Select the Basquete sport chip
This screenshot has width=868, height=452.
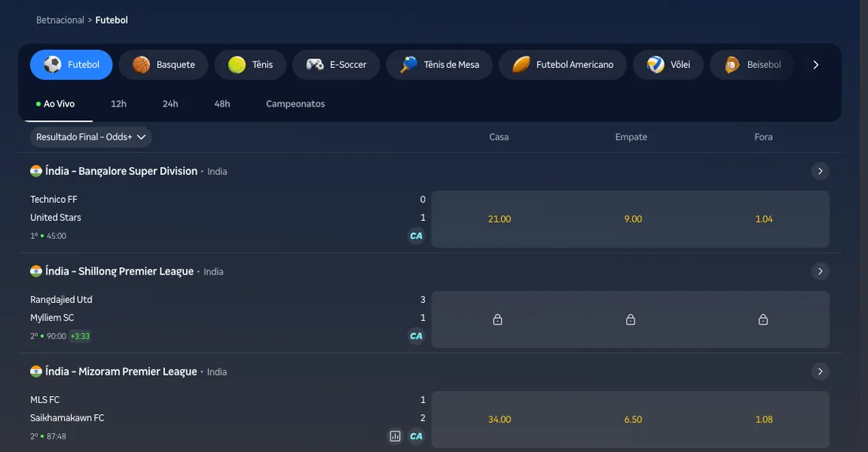(x=163, y=65)
